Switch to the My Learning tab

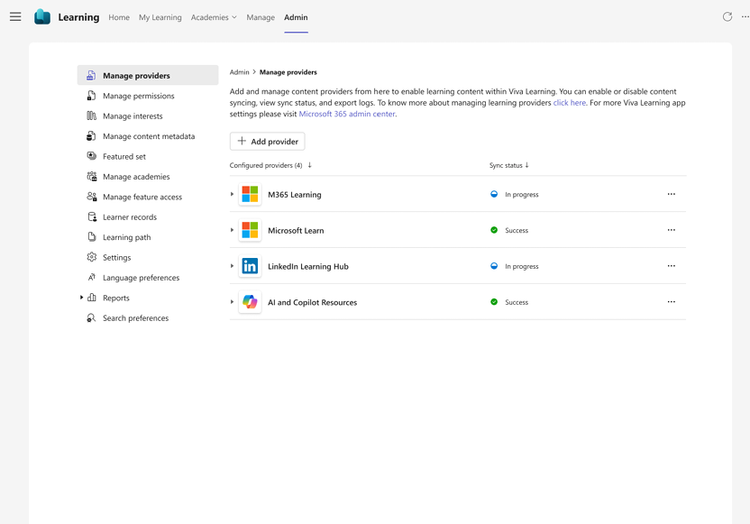[x=160, y=17]
